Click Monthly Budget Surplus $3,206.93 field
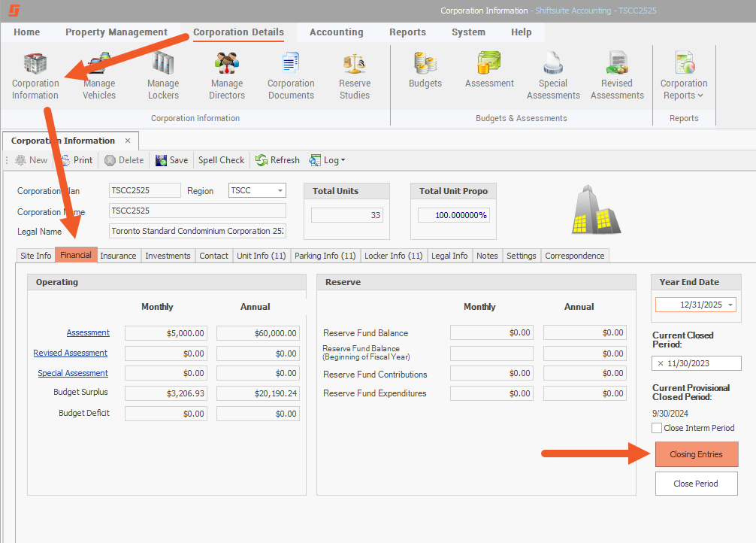The height and width of the screenshot is (543, 756). coord(166,393)
